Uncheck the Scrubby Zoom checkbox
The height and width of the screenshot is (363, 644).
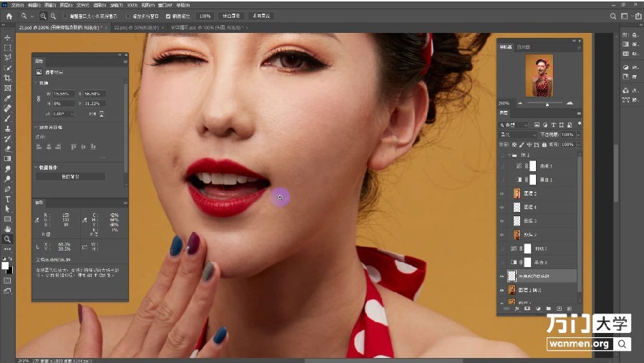coord(168,16)
